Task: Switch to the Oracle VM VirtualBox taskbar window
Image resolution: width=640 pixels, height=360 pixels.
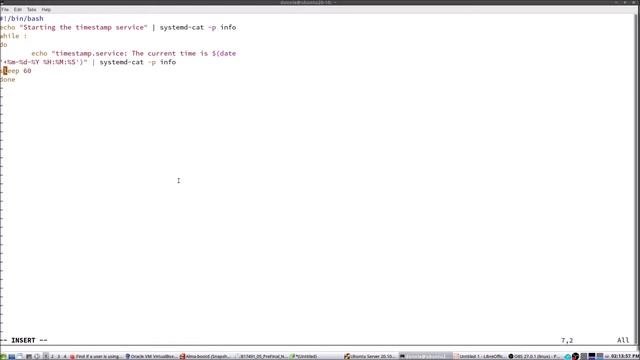Action: click(151, 356)
